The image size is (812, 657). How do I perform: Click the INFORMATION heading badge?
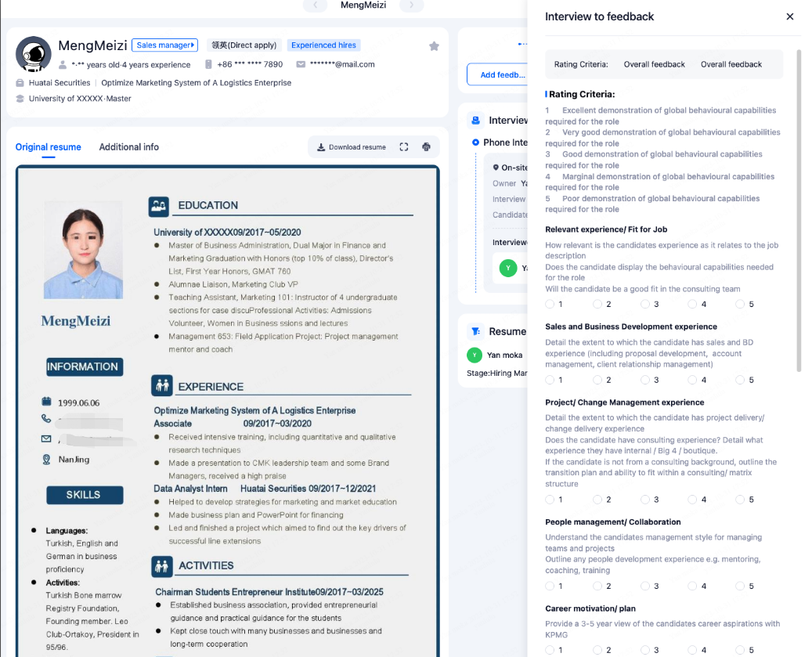point(85,366)
